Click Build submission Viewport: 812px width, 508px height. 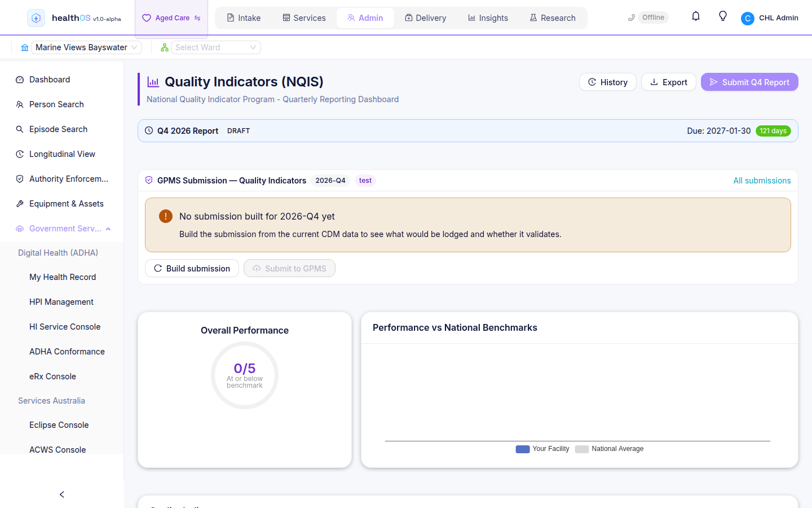(x=192, y=268)
